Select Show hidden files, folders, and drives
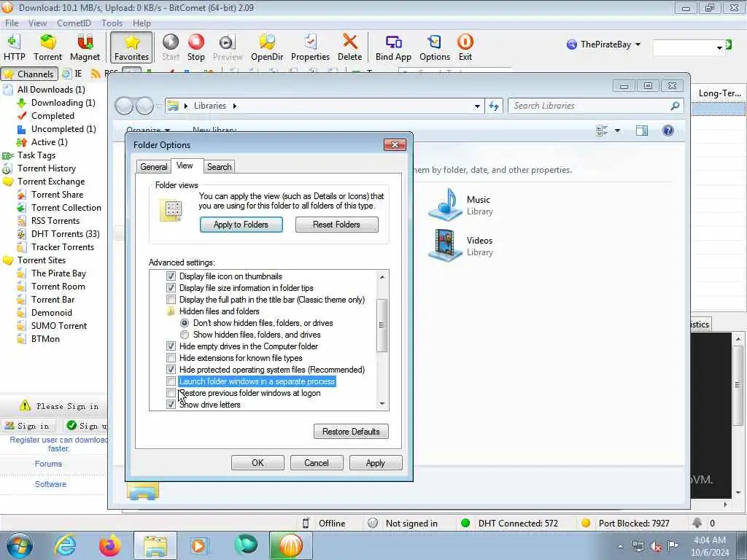Viewport: 747px width, 560px height. [x=185, y=335]
